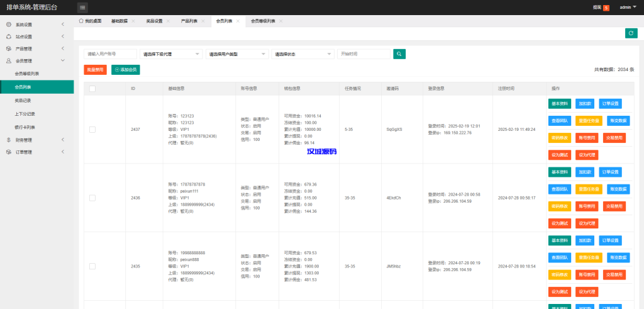
Task: Open the 请选择用户类型 dropdown
Action: click(x=238, y=54)
